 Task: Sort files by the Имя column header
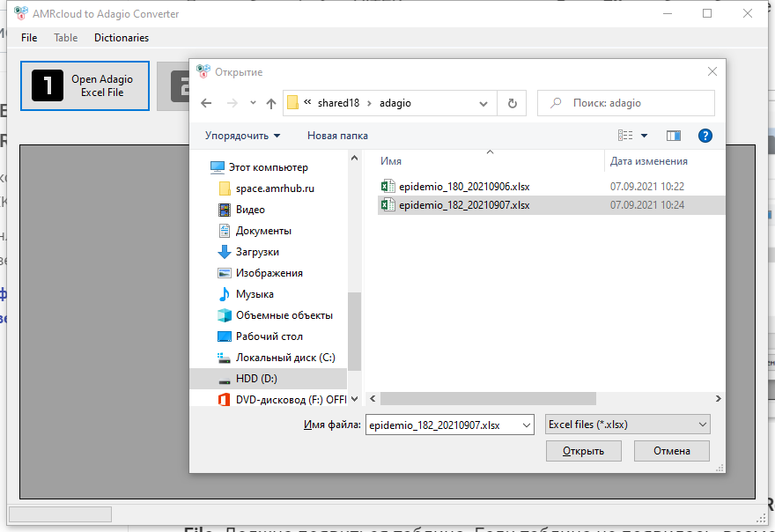391,161
